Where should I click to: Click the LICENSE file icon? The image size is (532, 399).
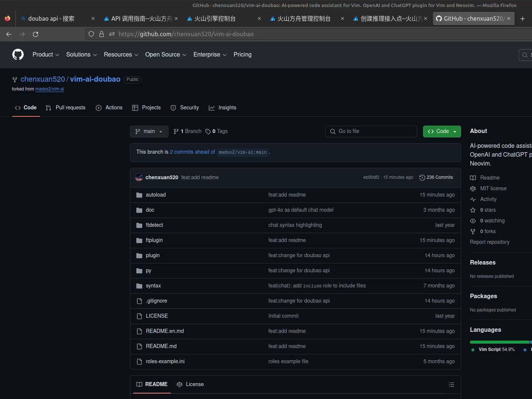139,316
